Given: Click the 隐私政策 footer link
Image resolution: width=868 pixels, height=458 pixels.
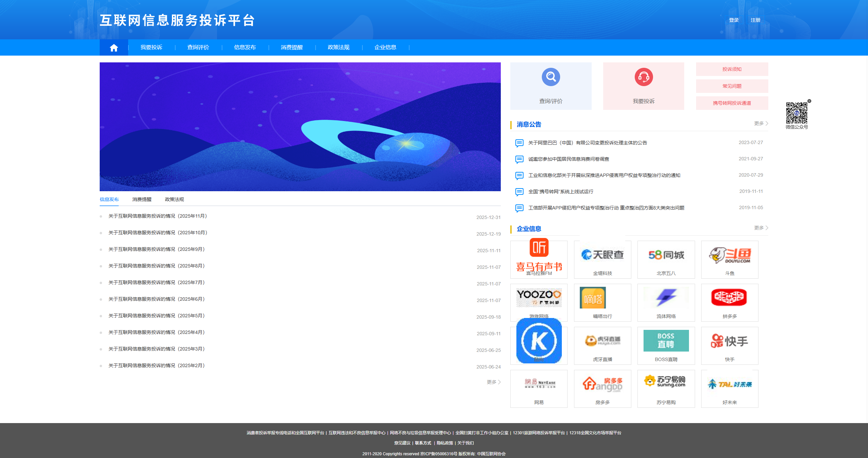Looking at the screenshot, I should pyautogui.click(x=445, y=443).
